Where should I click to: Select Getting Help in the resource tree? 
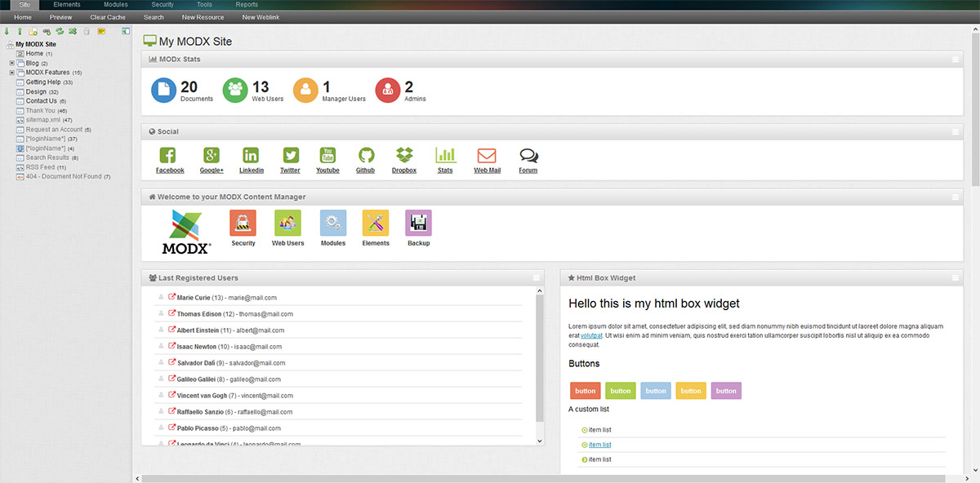point(42,82)
